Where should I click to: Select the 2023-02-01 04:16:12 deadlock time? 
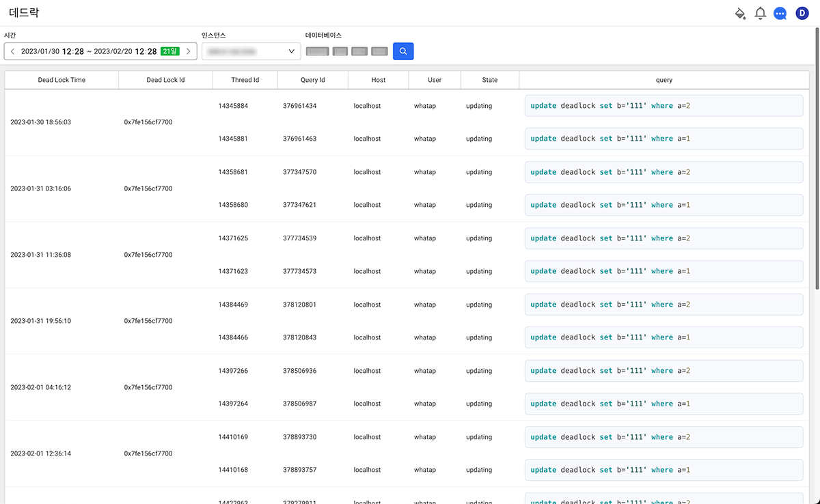point(40,387)
